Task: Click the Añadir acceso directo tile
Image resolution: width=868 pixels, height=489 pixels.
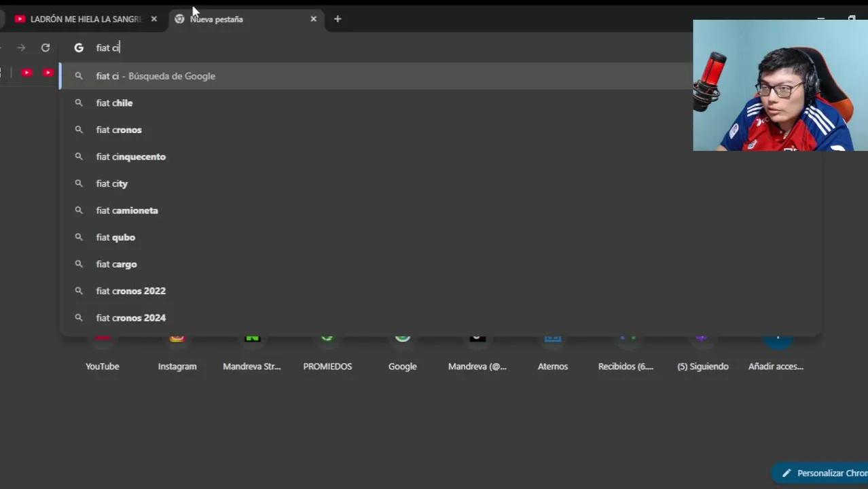Action: tap(776, 353)
